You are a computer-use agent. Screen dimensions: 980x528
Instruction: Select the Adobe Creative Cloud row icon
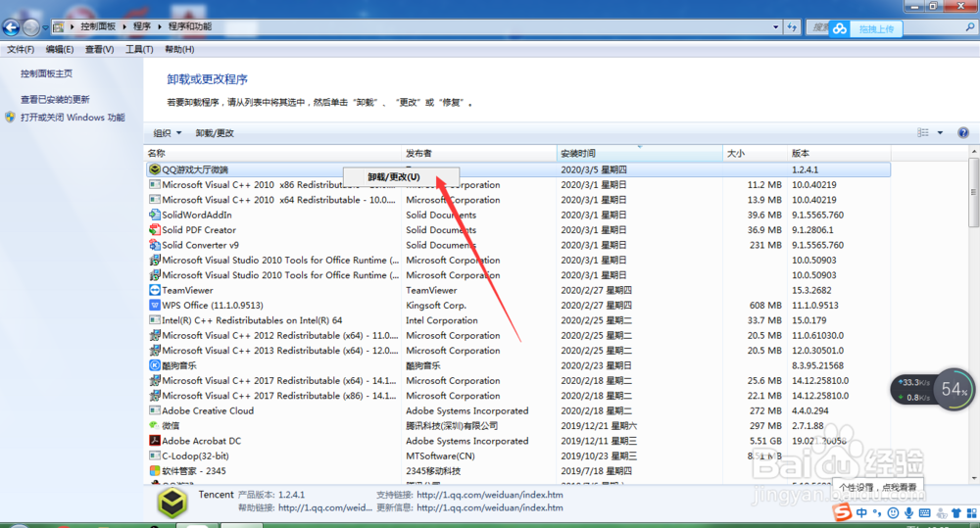155,410
